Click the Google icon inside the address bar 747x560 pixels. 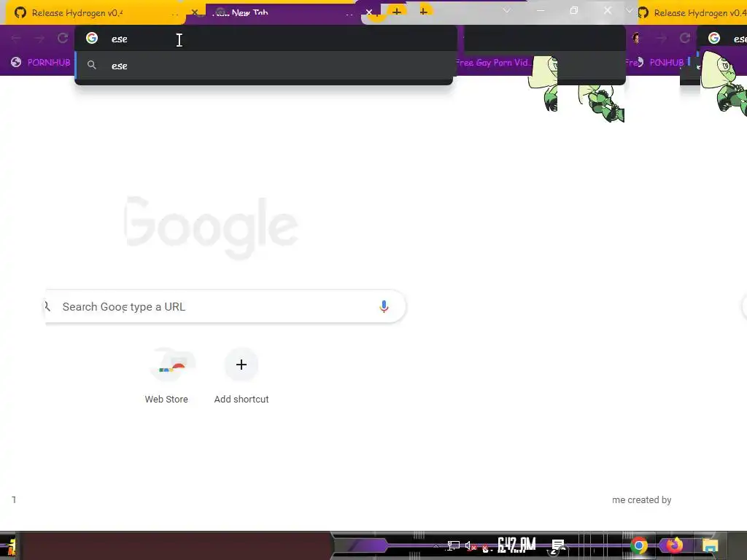92,38
